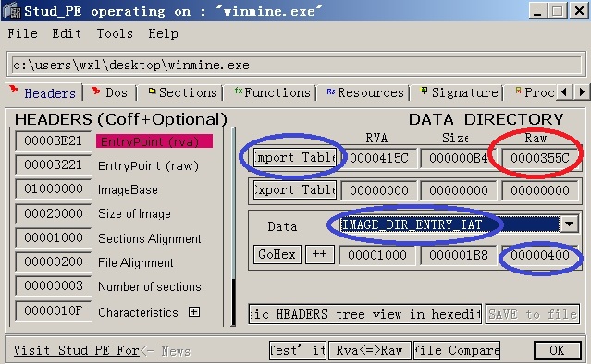Image resolution: width=591 pixels, height=364 pixels.
Task: Click File Alignment value 00000200
Action: click(54, 261)
